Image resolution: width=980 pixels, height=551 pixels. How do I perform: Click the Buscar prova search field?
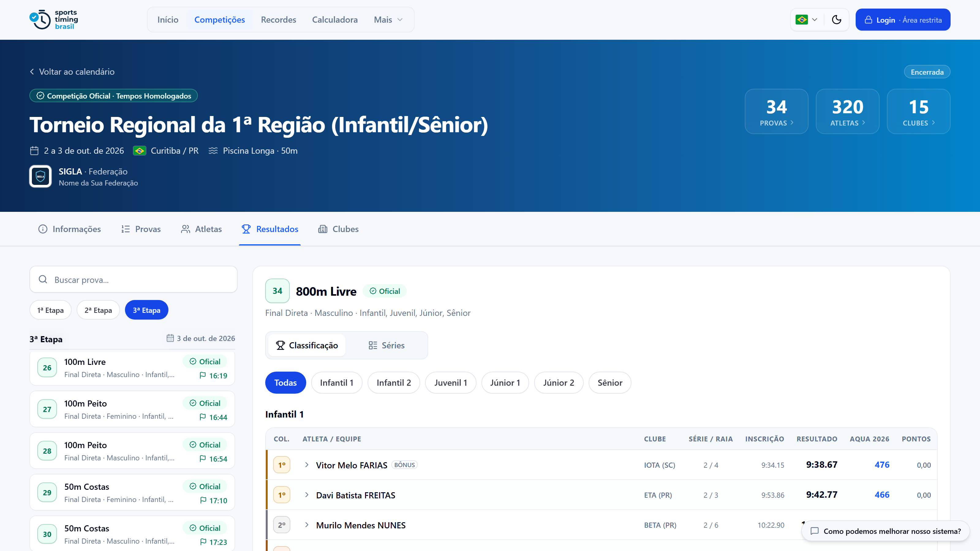coord(134,279)
